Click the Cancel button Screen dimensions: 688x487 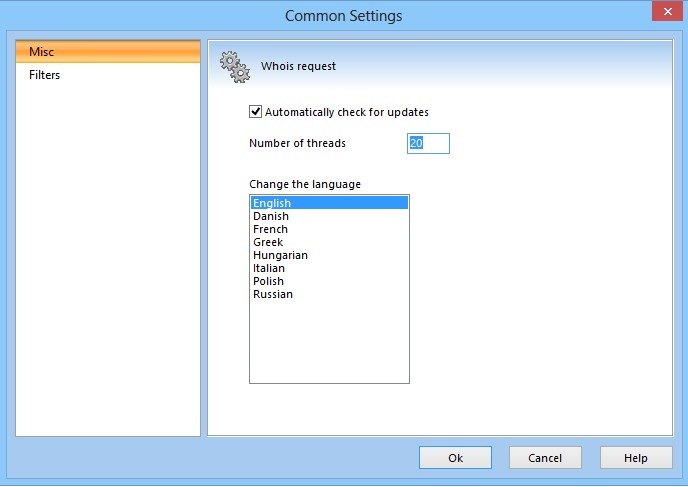545,458
